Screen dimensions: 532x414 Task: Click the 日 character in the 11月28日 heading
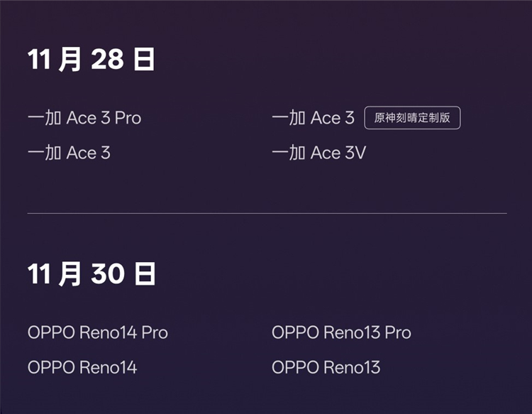coord(144,60)
